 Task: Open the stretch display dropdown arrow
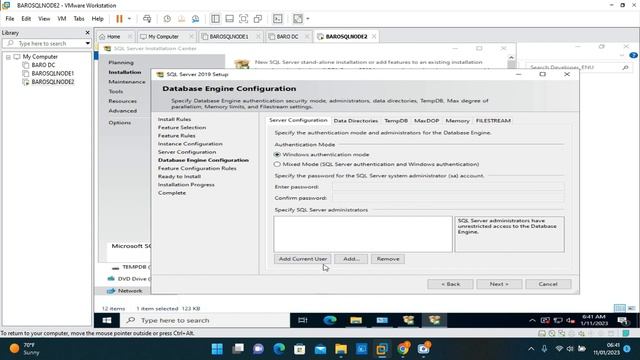(308, 19)
